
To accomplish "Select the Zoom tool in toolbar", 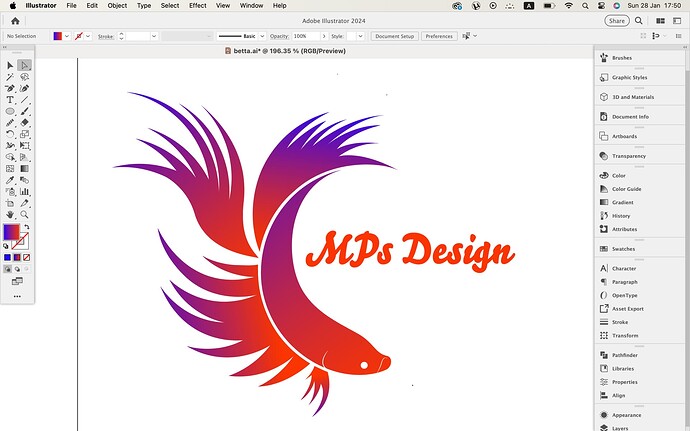I will click(x=24, y=214).
